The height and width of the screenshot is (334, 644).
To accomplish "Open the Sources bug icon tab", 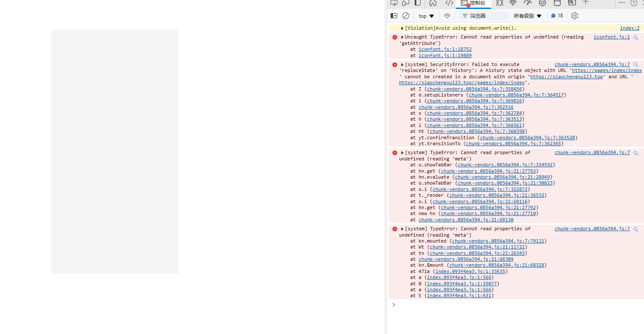I will 500,3.
